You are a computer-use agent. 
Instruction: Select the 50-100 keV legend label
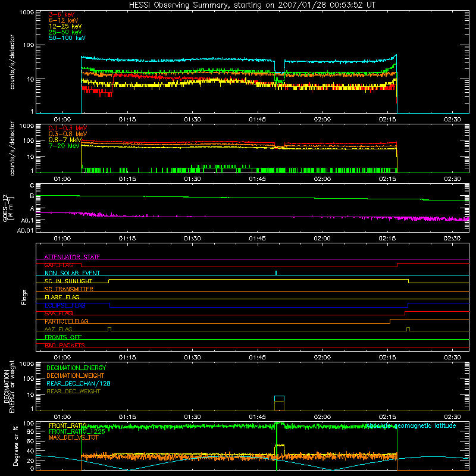(x=67, y=38)
